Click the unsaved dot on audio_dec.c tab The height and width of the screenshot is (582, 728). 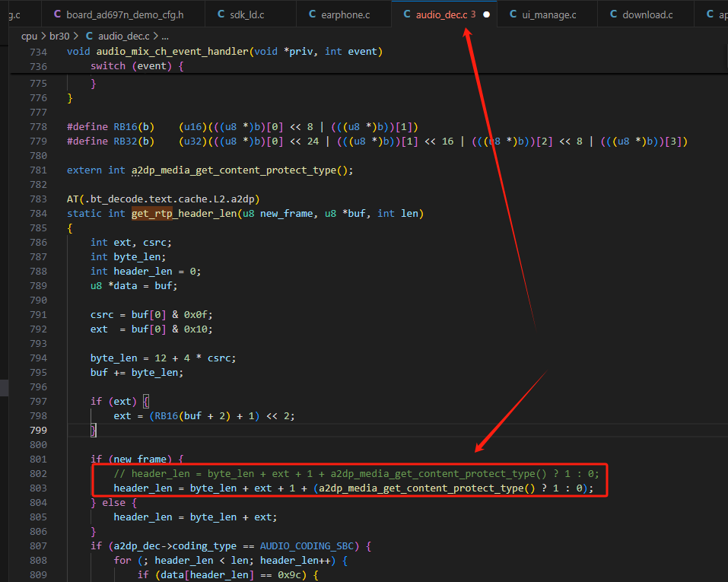click(x=486, y=14)
